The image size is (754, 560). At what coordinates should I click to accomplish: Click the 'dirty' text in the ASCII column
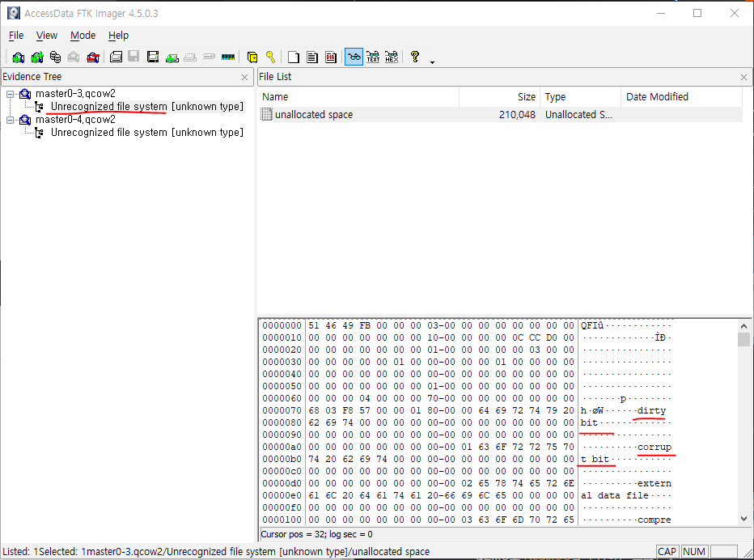[651, 410]
